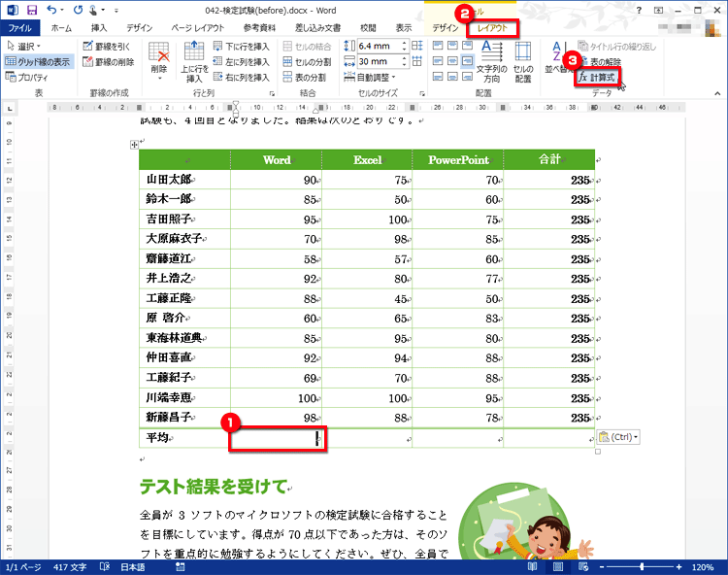Screen dimensions: 728x575
Task: Open the References (参考資料) tab
Action: 259,28
